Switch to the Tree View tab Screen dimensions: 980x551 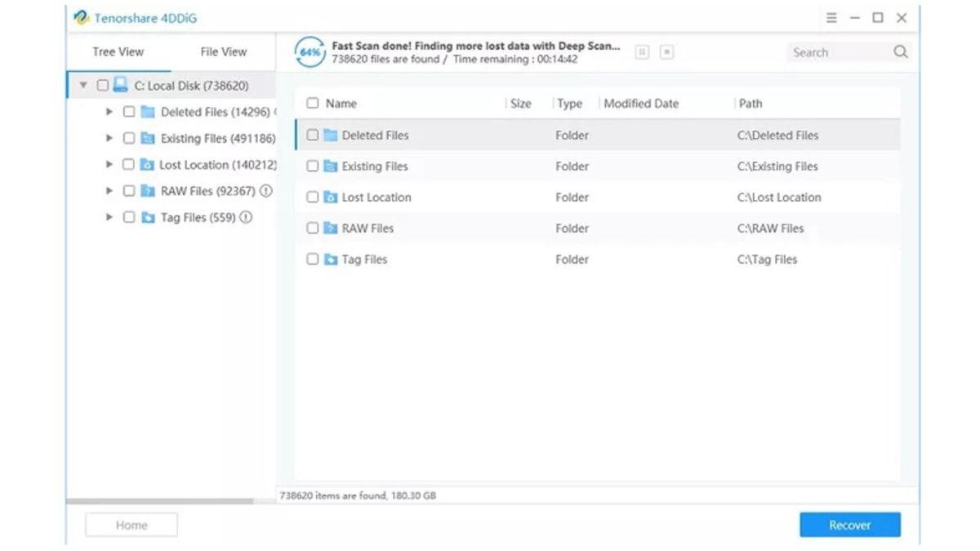tap(118, 51)
